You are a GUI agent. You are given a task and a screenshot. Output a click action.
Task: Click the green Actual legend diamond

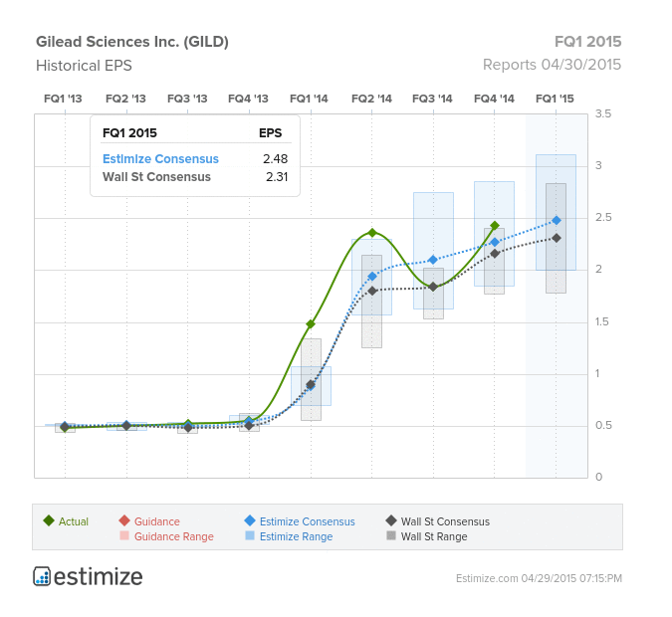pyautogui.click(x=49, y=520)
